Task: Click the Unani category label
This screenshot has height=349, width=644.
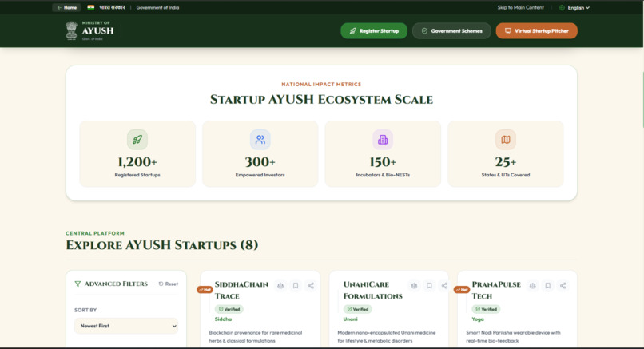Action: tap(350, 319)
